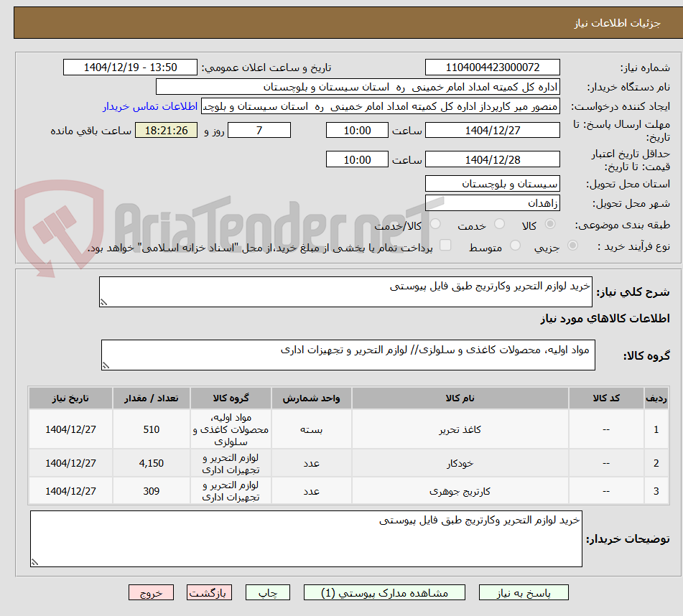Click the عدد unit cell in خودکار row
This screenshot has height=616, width=683.
point(311,463)
